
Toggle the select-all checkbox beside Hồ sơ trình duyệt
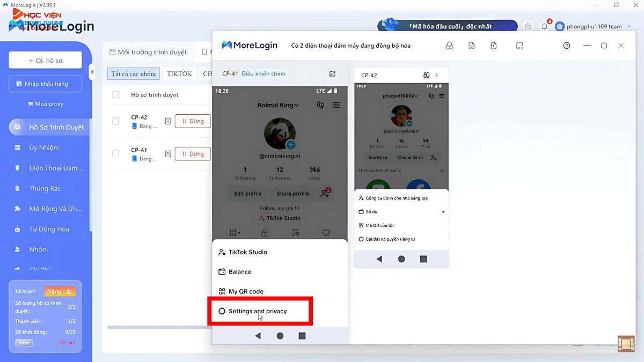coord(116,95)
